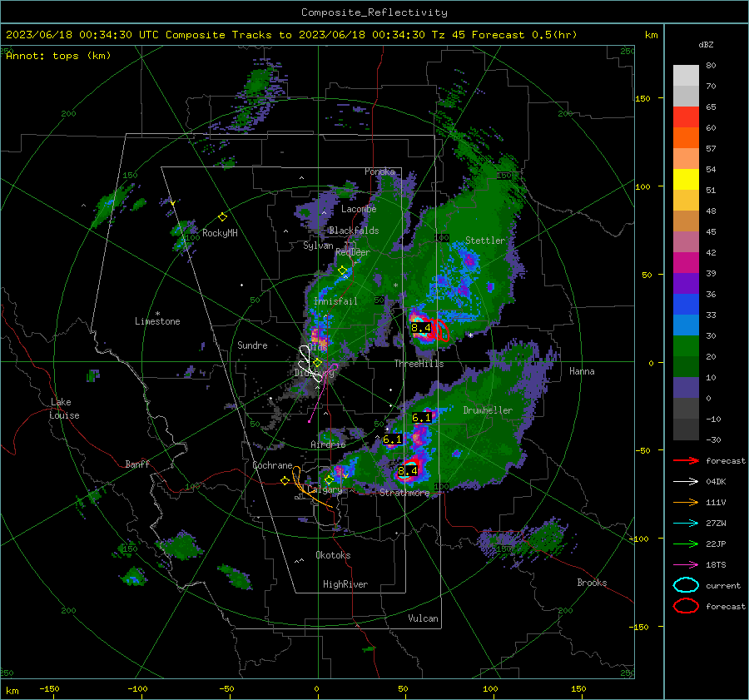The height and width of the screenshot is (700, 749).
Task: Click the Sundre city label
Action: pyautogui.click(x=252, y=345)
